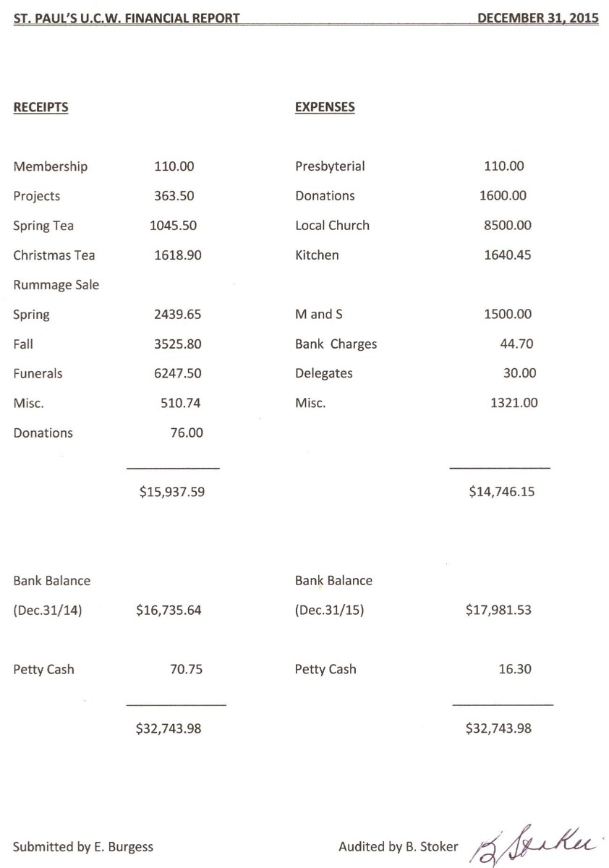
Task: Click the RECEIPTS heading
Action: point(41,107)
